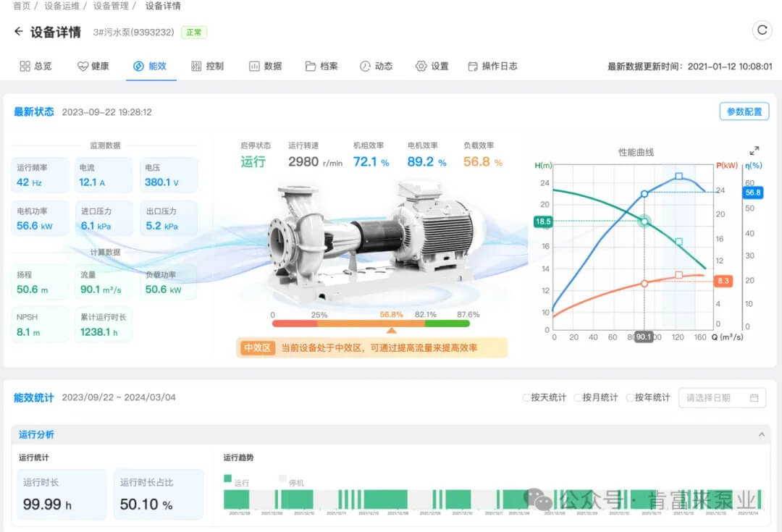Image resolution: width=782 pixels, height=532 pixels.
Task: Collapse the 运行分析 panel with its chevron
Action: click(x=762, y=434)
